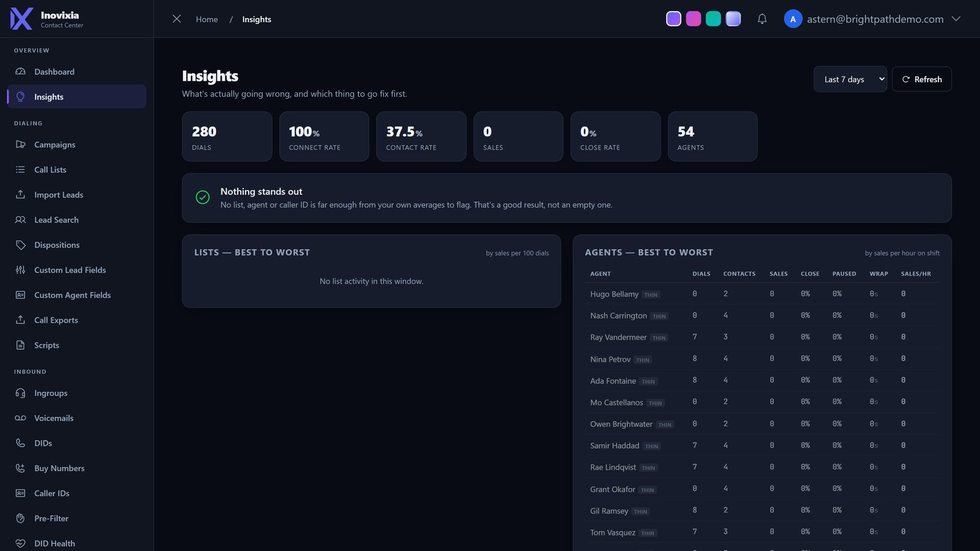Screen dimensions: 980x551
Task: Navigate to Lead Search
Action: [77, 220]
